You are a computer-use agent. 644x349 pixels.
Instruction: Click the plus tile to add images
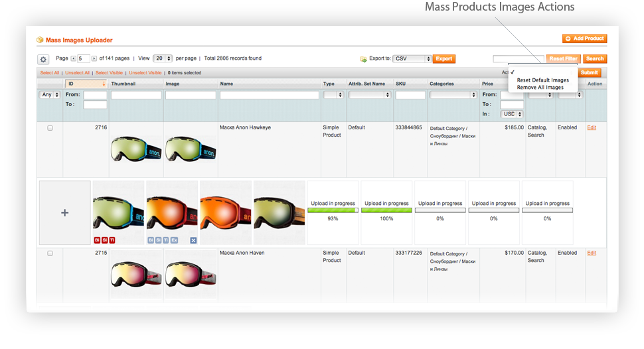(64, 212)
